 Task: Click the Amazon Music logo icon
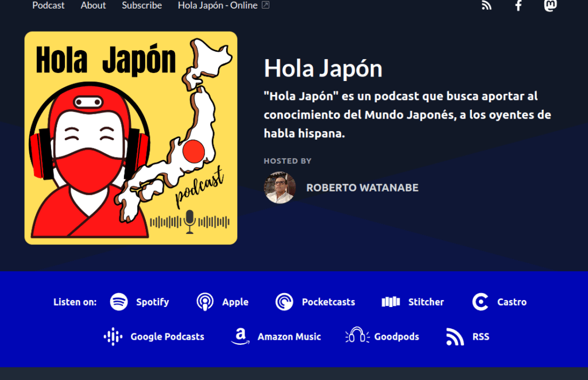(240, 337)
